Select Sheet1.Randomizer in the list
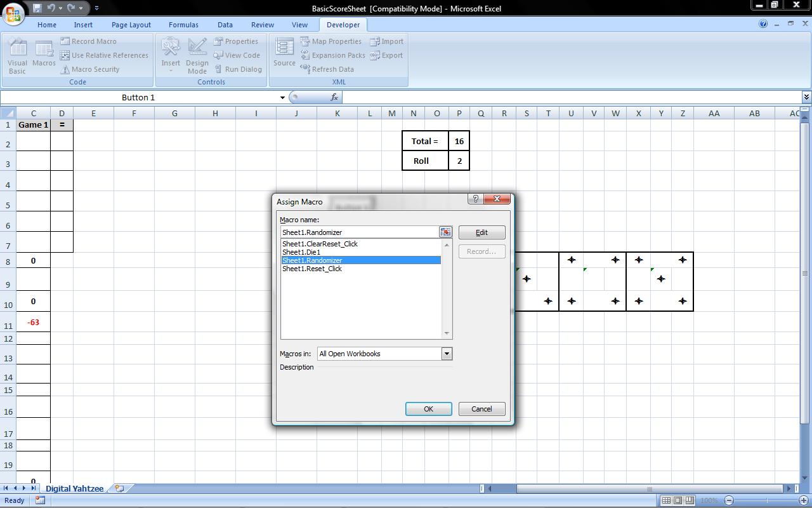Screen dimensions: 812x508 (361, 260)
